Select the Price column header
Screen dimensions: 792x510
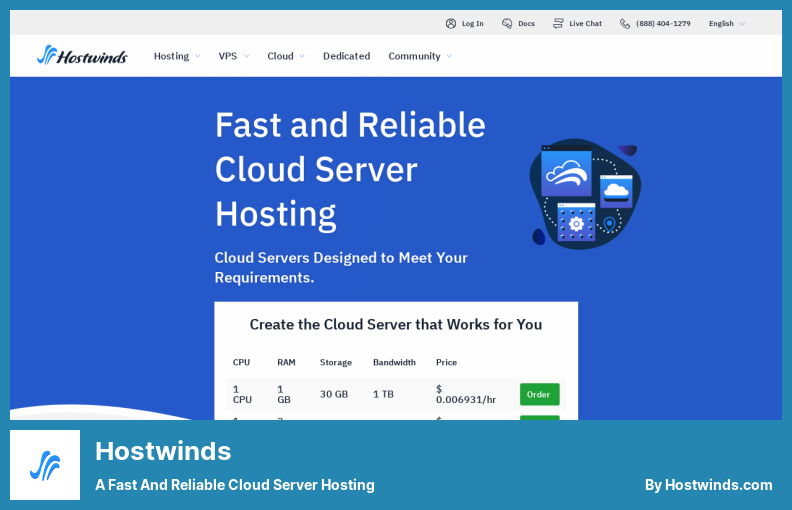tap(446, 362)
